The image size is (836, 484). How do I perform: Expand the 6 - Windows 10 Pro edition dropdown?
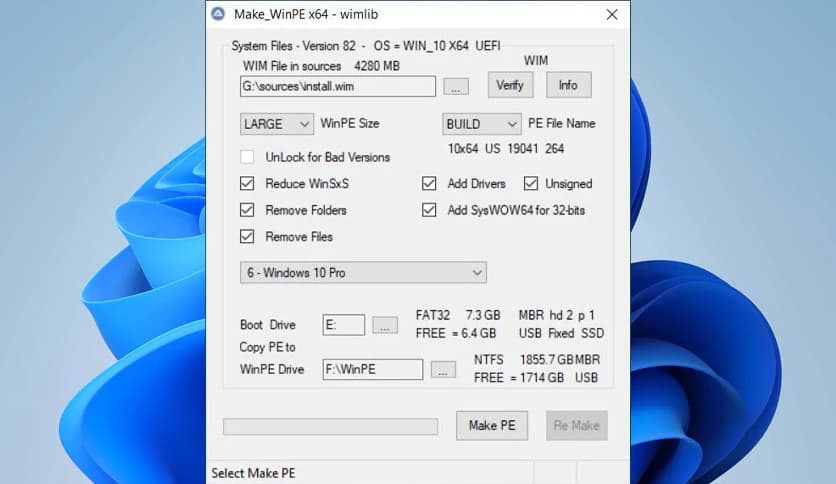tap(363, 272)
